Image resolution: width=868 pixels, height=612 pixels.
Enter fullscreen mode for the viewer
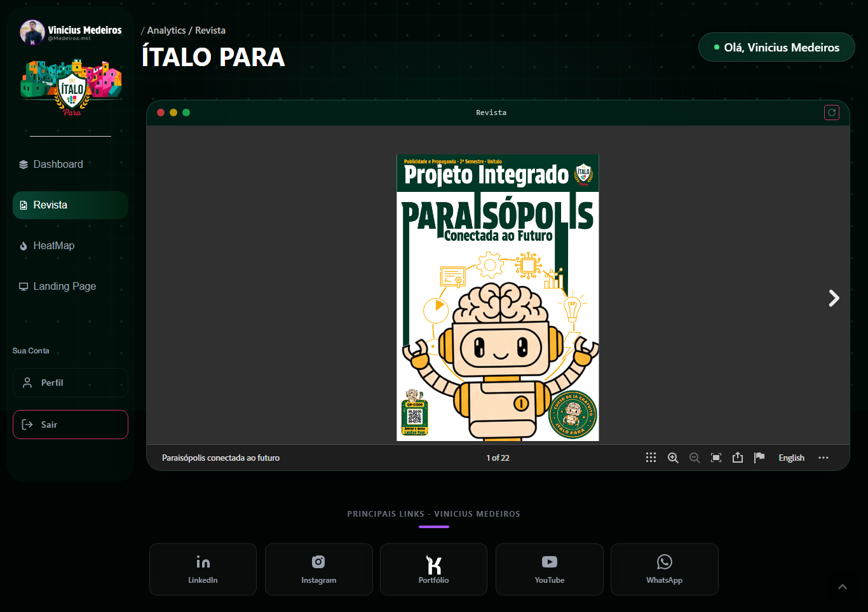(716, 458)
